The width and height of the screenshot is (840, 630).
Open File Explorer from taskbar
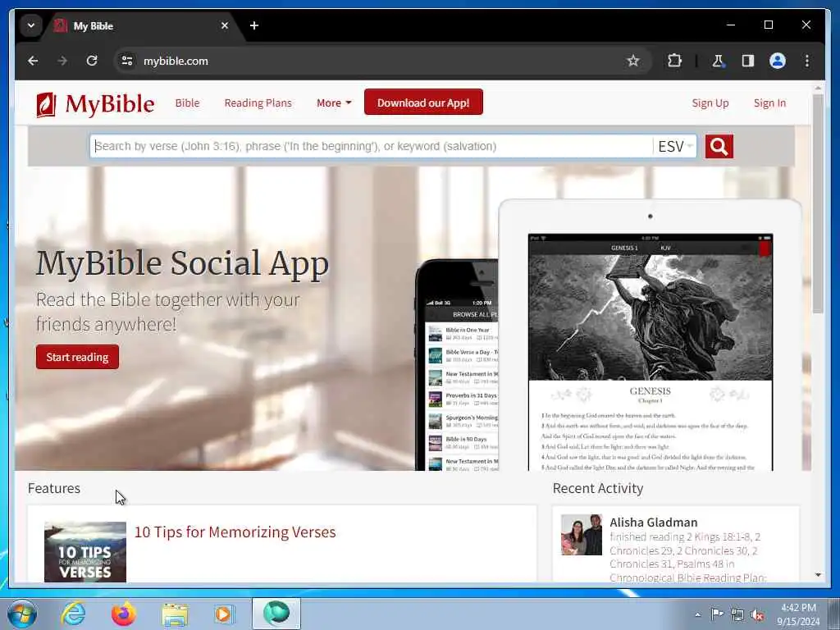tap(175, 614)
